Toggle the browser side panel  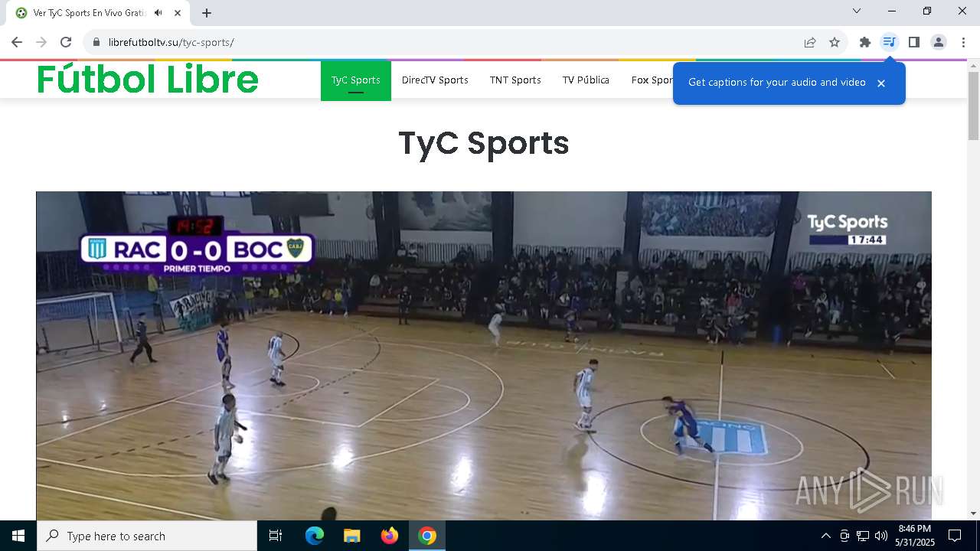pos(914,42)
